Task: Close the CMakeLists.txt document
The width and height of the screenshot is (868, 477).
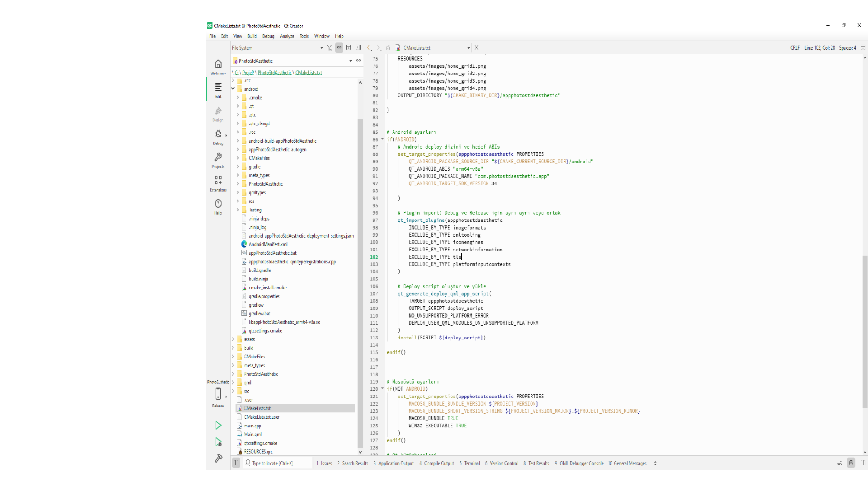Action: tap(476, 47)
